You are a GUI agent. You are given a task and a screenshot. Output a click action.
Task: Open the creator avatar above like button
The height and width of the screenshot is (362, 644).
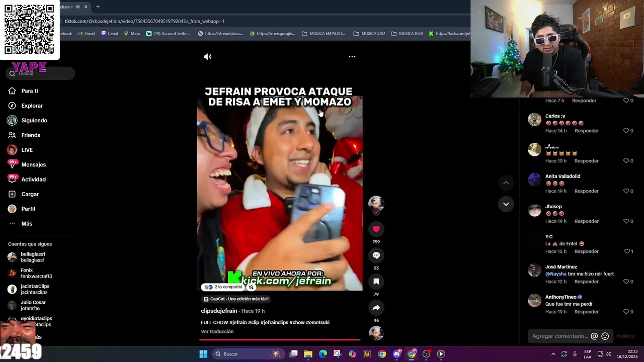tap(376, 203)
